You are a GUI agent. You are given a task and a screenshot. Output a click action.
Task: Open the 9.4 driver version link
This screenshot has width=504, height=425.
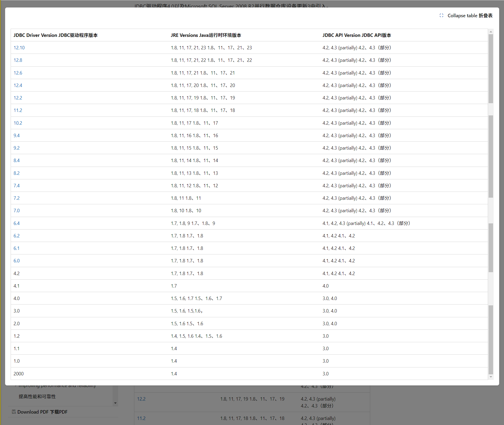[x=16, y=136]
